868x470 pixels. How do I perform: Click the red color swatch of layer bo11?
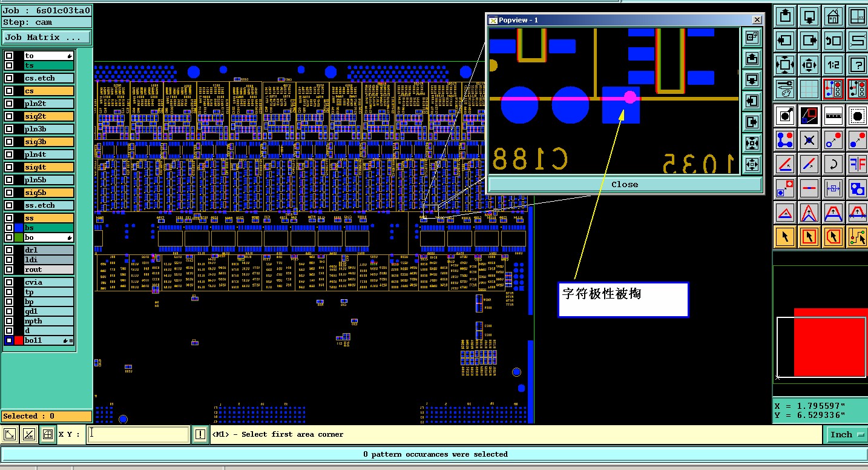click(18, 340)
